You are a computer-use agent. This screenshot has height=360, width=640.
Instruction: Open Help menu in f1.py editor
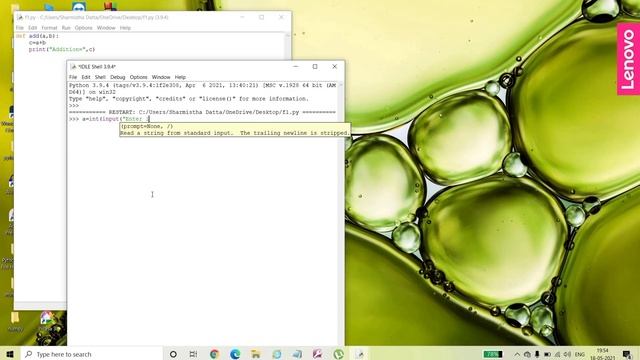coord(125,28)
